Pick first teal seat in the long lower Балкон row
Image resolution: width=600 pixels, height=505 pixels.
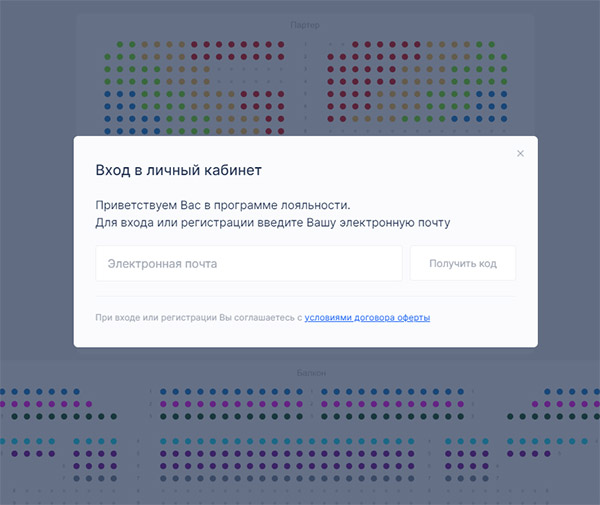[x=163, y=441]
